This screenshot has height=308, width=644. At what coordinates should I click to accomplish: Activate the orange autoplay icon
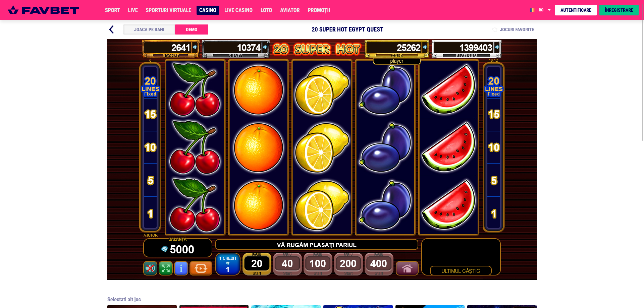pos(201,268)
